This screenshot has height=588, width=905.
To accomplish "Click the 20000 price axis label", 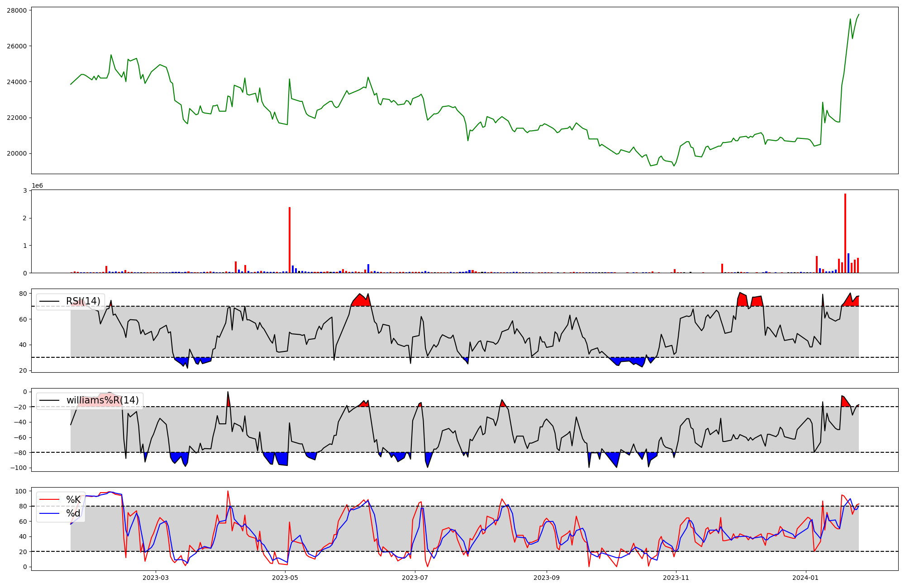I will [x=17, y=154].
